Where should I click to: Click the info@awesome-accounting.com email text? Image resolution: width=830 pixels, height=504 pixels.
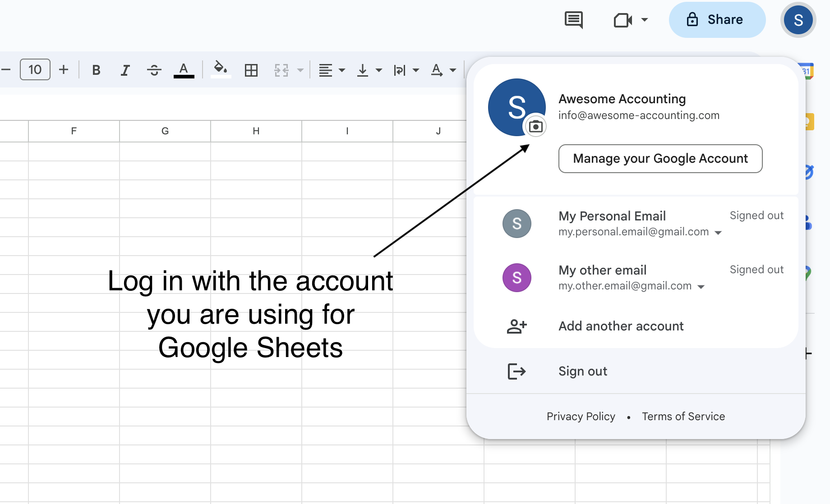[639, 115]
